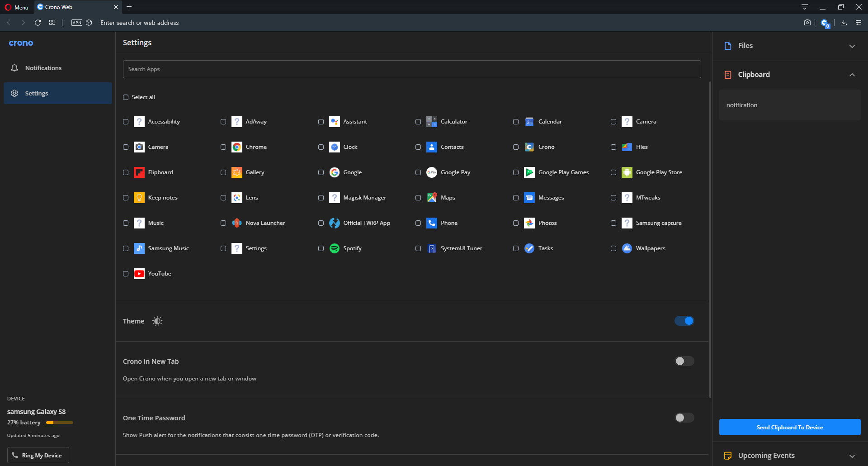Click Send Clipboard To Device button
This screenshot has width=868, height=466.
(x=790, y=427)
